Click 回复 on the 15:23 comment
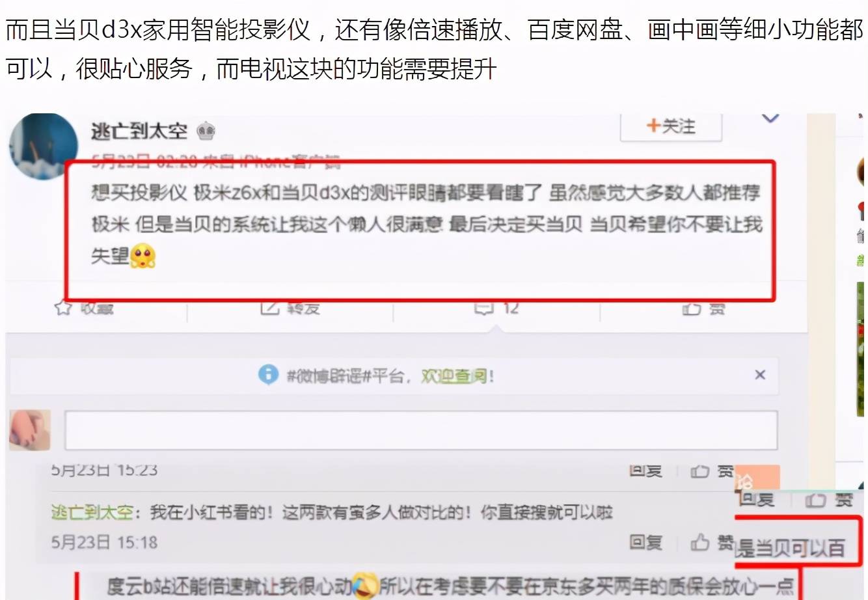The height and width of the screenshot is (600, 868). coord(645,470)
